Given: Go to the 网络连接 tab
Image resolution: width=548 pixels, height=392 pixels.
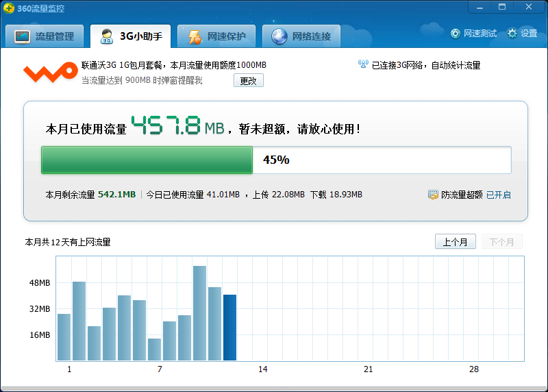Looking at the screenshot, I should coord(301,36).
